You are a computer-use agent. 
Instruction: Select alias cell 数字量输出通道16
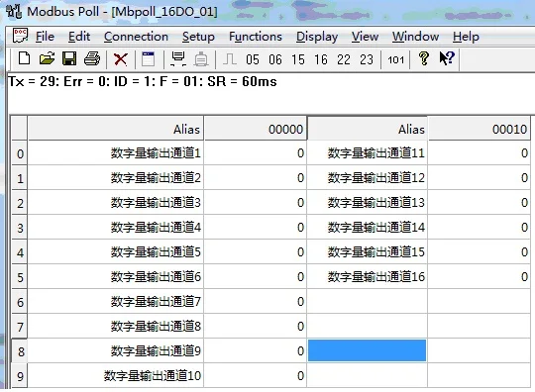click(x=368, y=276)
